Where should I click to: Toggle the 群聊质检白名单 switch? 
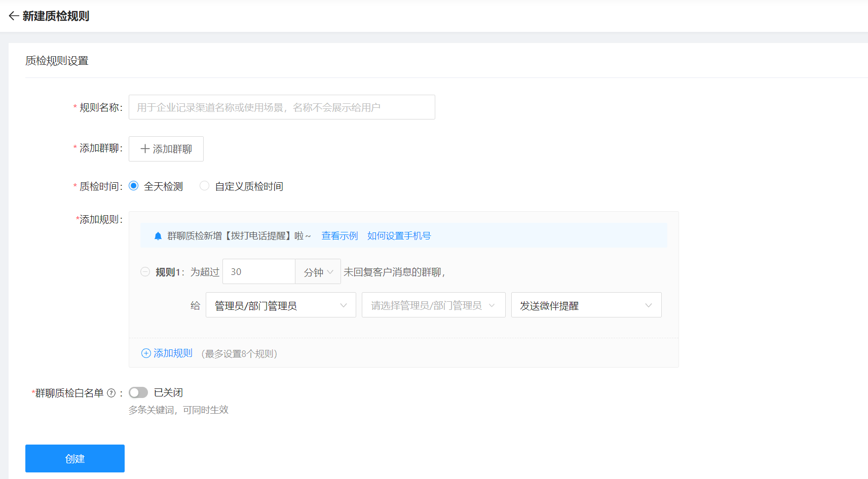click(x=138, y=392)
